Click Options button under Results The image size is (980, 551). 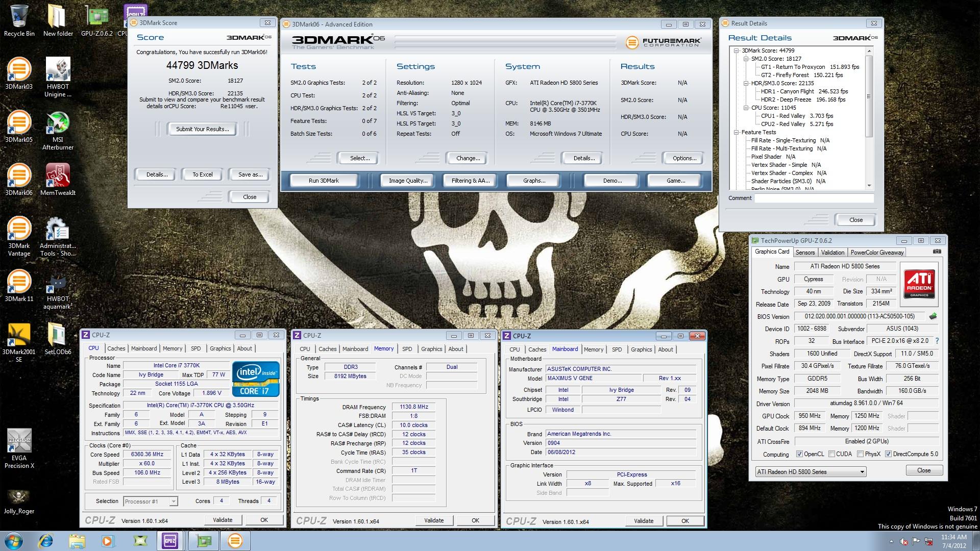(x=684, y=158)
